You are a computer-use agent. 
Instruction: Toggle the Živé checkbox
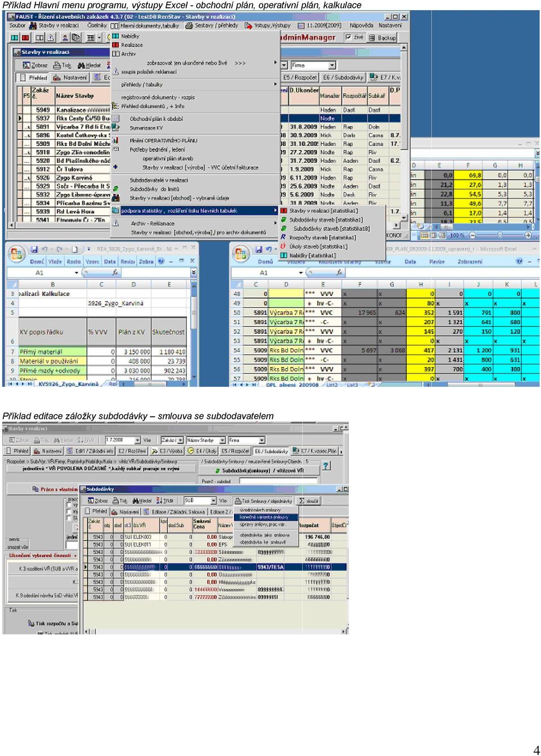point(349,37)
